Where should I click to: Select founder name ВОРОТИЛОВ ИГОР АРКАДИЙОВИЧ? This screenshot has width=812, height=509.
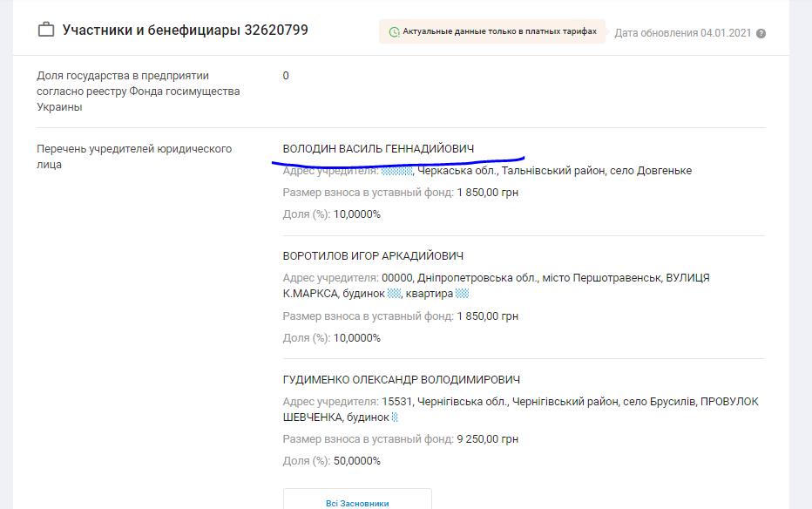[x=373, y=256]
